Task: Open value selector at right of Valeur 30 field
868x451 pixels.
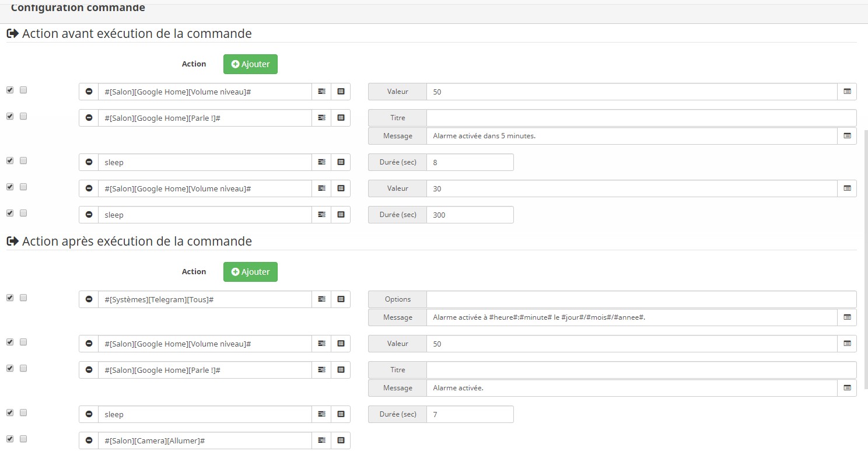Action: [847, 188]
